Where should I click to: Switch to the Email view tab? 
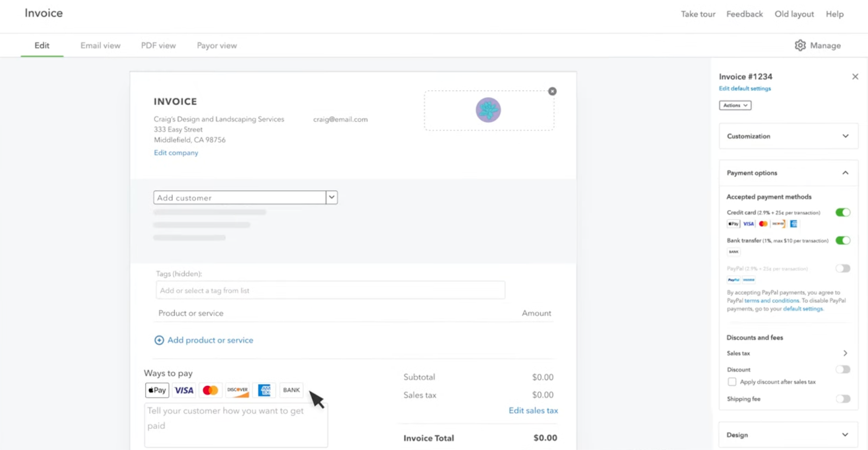(x=100, y=46)
